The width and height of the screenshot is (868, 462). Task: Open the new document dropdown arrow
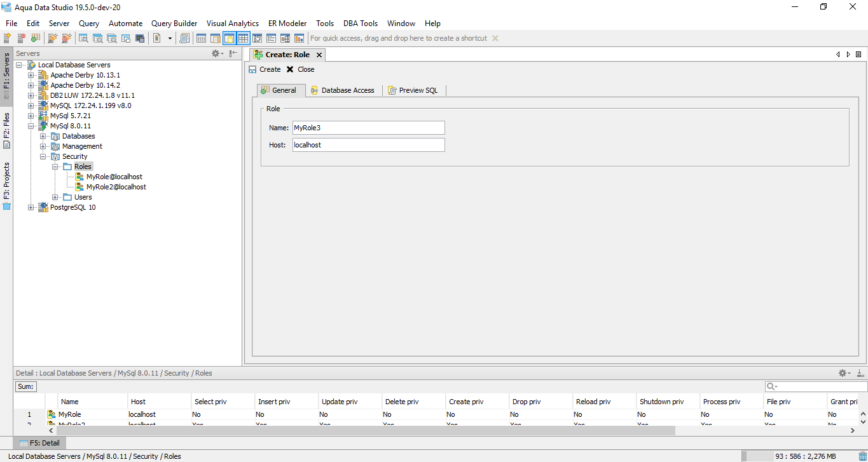coord(170,38)
